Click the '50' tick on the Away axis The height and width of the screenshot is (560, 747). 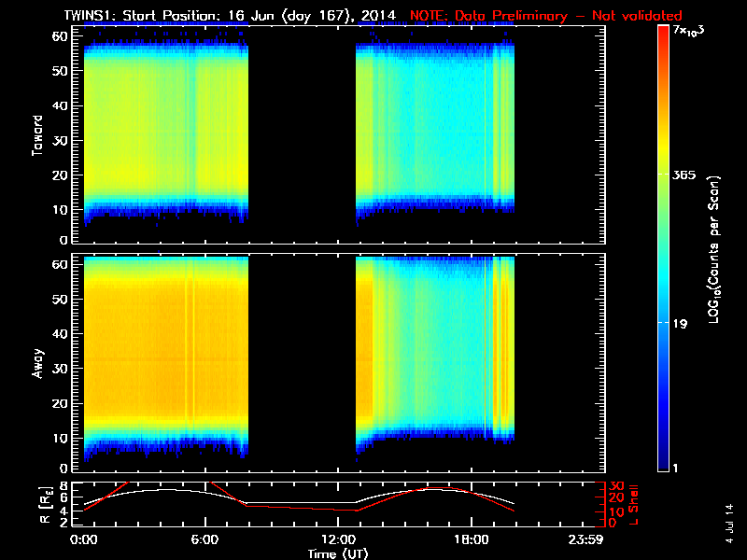[60, 299]
